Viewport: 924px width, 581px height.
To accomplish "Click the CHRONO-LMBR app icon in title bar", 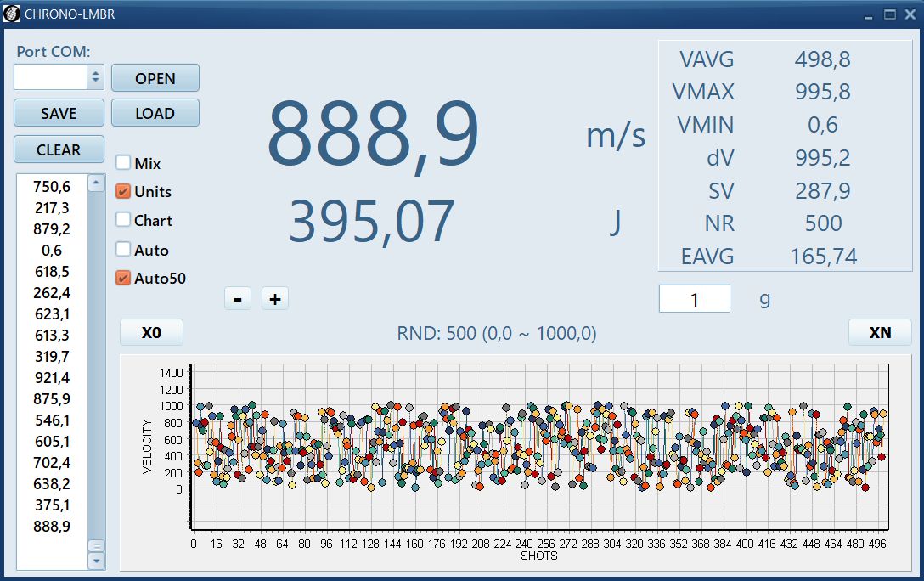I will pyautogui.click(x=12, y=14).
